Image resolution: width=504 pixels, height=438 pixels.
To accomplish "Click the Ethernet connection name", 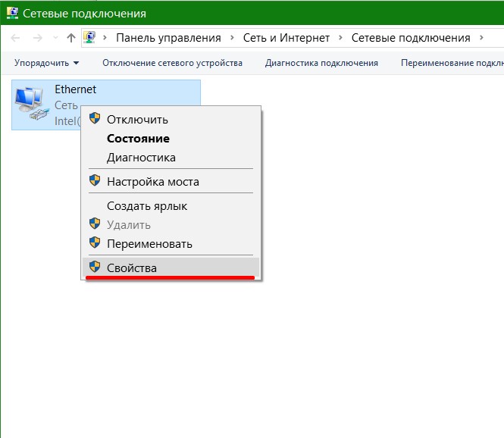I will 75,89.
